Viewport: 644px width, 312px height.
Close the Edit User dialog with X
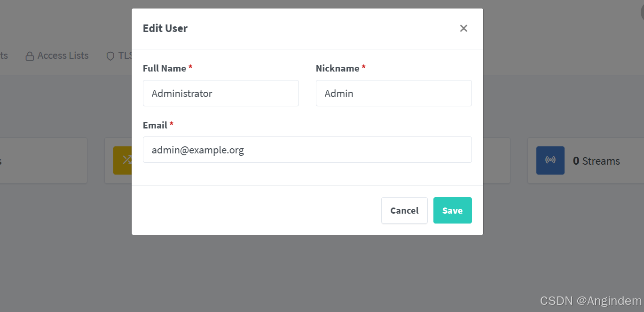[x=463, y=28]
